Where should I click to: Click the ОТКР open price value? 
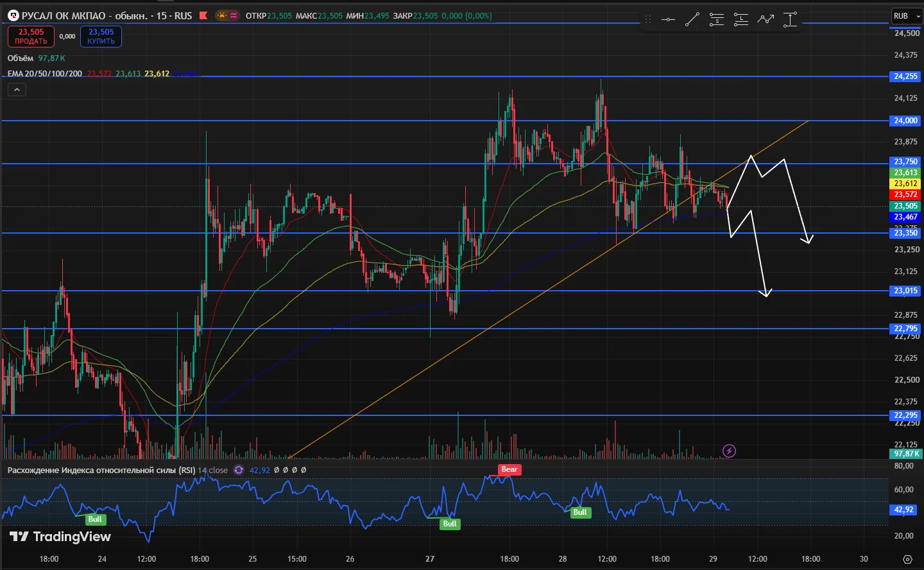click(x=280, y=15)
